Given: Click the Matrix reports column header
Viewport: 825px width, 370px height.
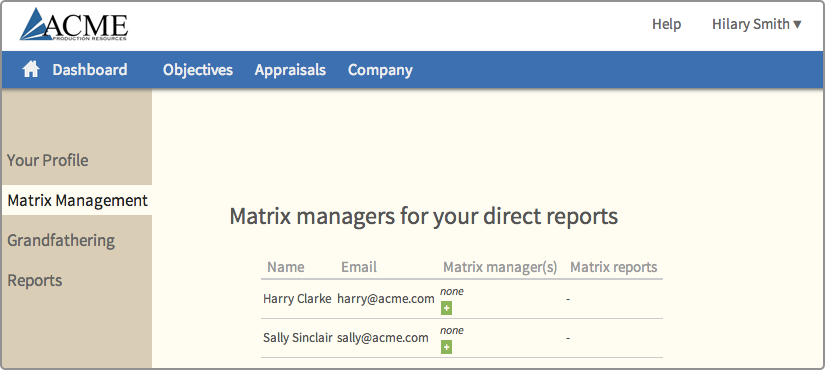Looking at the screenshot, I should coord(613,267).
